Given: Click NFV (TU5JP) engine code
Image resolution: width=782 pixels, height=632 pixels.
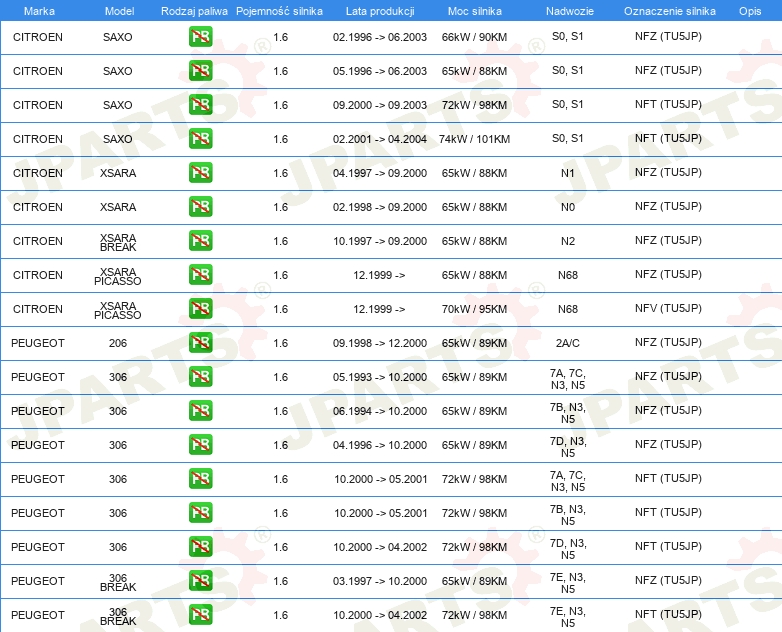Looking at the screenshot, I should 668,308.
